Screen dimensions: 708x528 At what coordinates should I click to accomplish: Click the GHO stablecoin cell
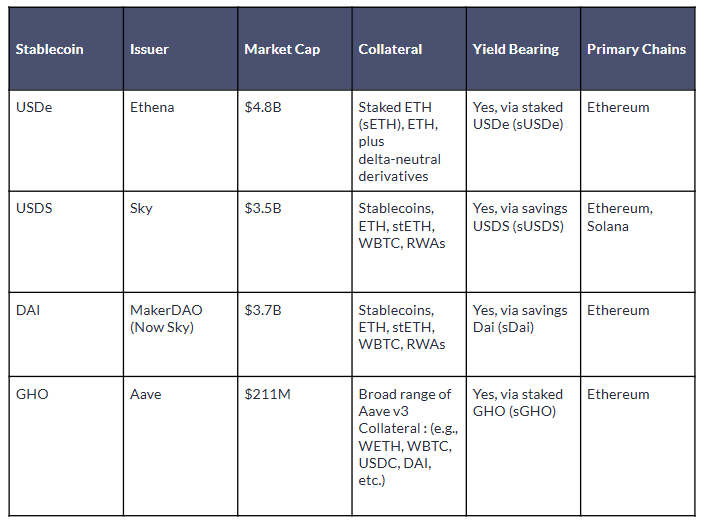coord(32,395)
